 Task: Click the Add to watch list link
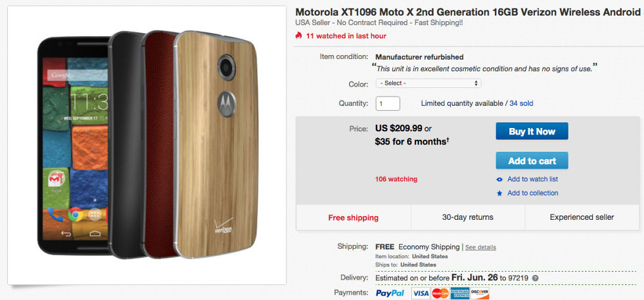532,179
